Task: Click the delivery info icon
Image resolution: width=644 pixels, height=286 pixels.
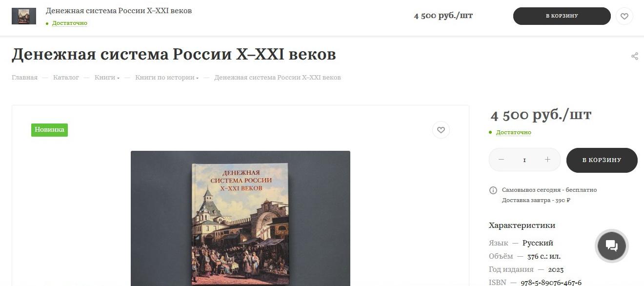Action: tap(493, 190)
